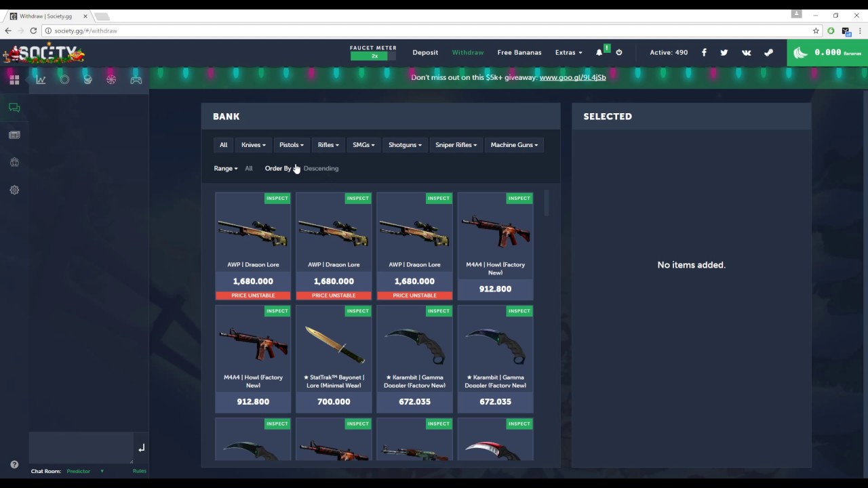Open the Facebook social icon
Image resolution: width=868 pixels, height=488 pixels.
[x=704, y=52]
